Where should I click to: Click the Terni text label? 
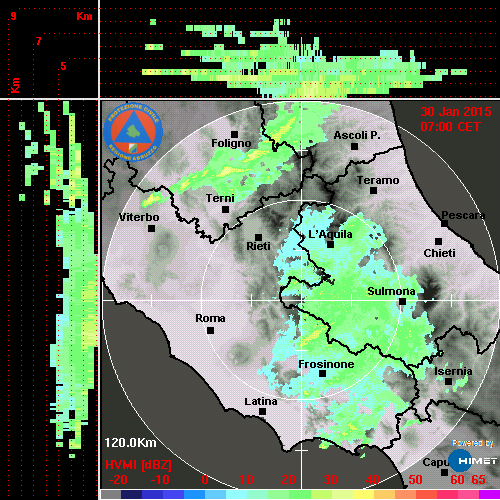click(220, 198)
